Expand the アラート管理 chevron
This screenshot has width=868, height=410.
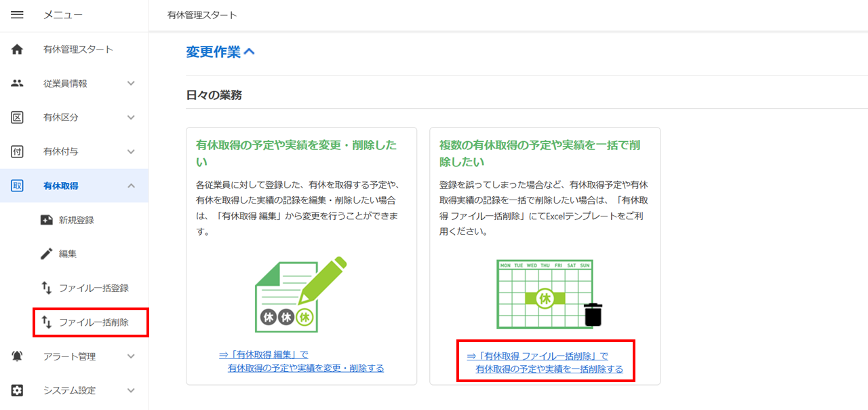point(132,356)
